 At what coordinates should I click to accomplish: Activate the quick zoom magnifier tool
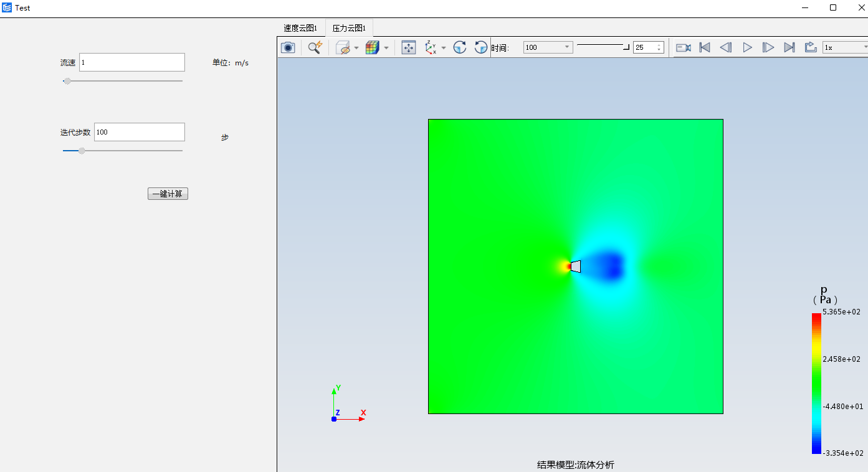tap(315, 47)
